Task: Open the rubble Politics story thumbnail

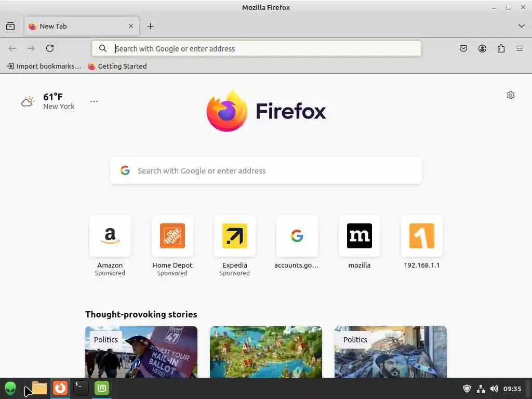Action: tap(391, 352)
